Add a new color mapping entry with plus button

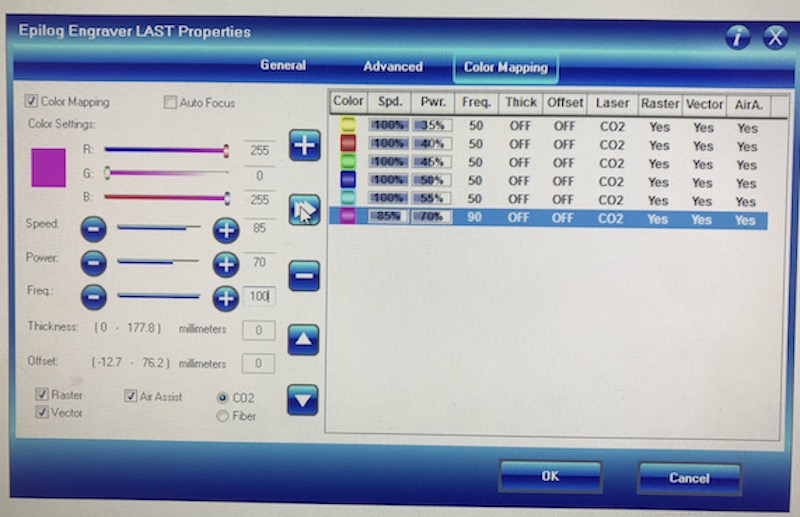click(305, 145)
